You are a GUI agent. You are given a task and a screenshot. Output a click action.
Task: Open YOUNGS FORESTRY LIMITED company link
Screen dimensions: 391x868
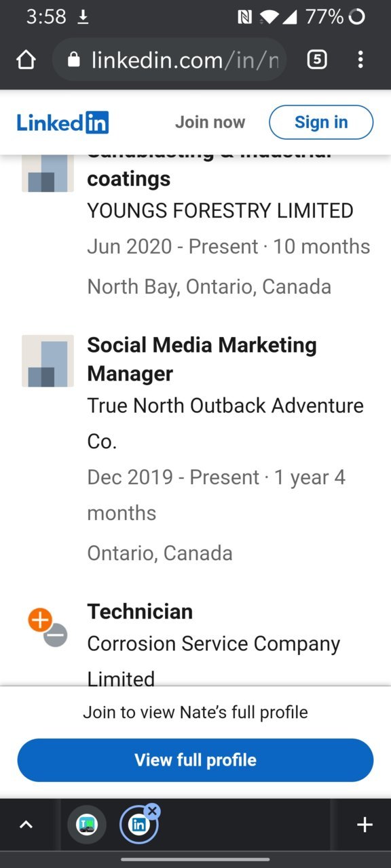(220, 210)
